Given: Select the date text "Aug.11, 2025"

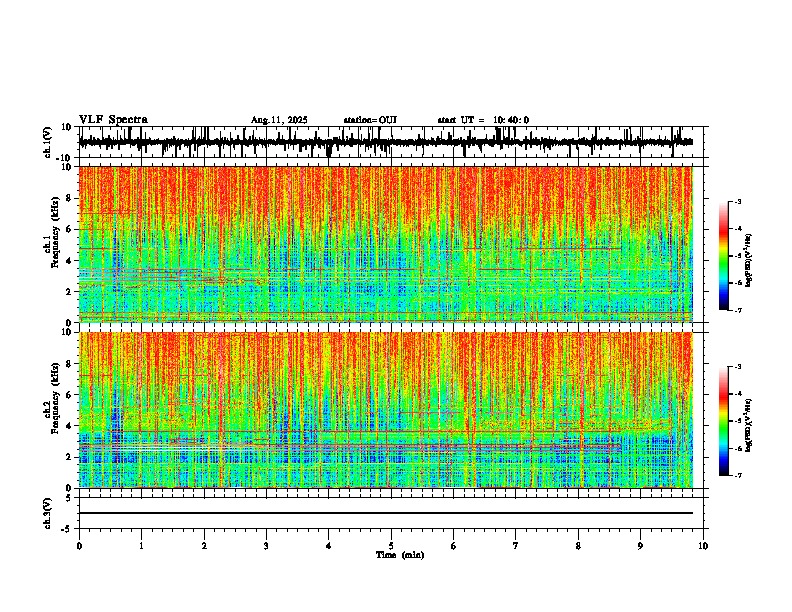Looking at the screenshot, I should (279, 120).
